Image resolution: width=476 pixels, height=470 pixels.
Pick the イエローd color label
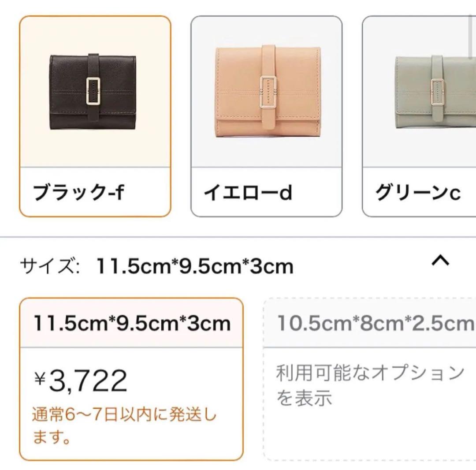click(x=248, y=193)
